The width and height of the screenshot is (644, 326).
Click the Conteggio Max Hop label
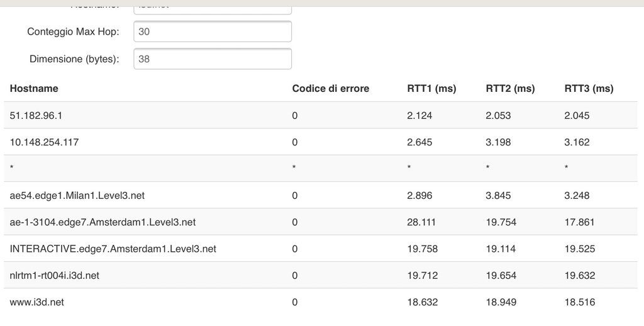tap(73, 31)
